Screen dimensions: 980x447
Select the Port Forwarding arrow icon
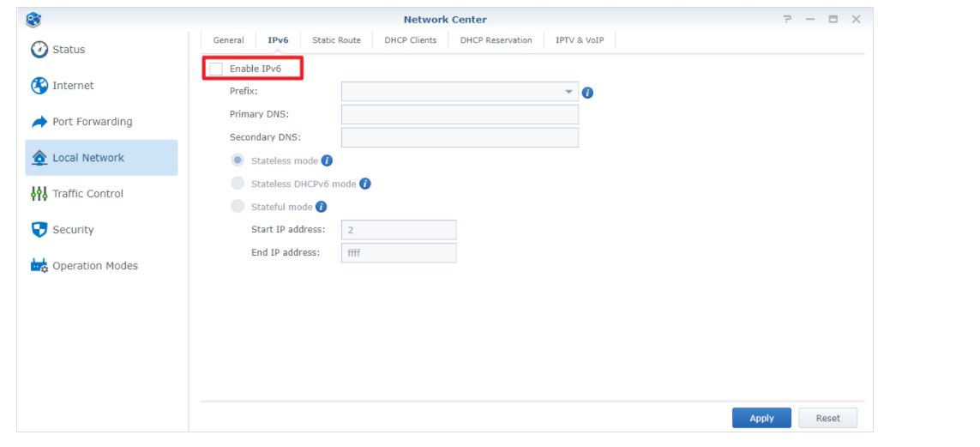39,122
